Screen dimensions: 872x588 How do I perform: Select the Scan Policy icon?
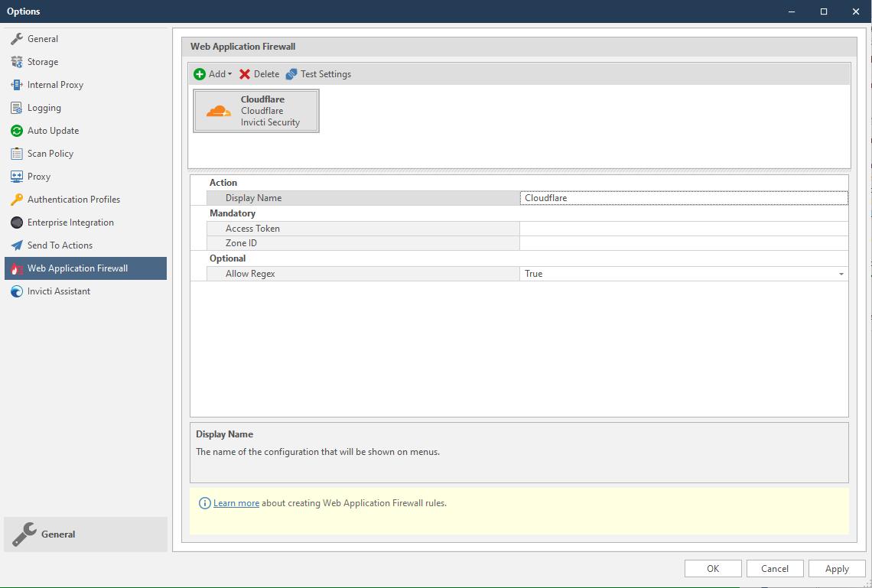[x=15, y=154]
